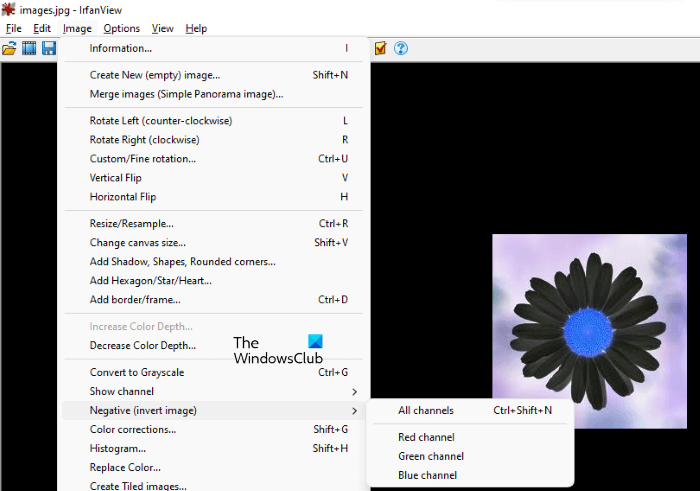Open the Help menu
This screenshot has width=700, height=491.
196,29
